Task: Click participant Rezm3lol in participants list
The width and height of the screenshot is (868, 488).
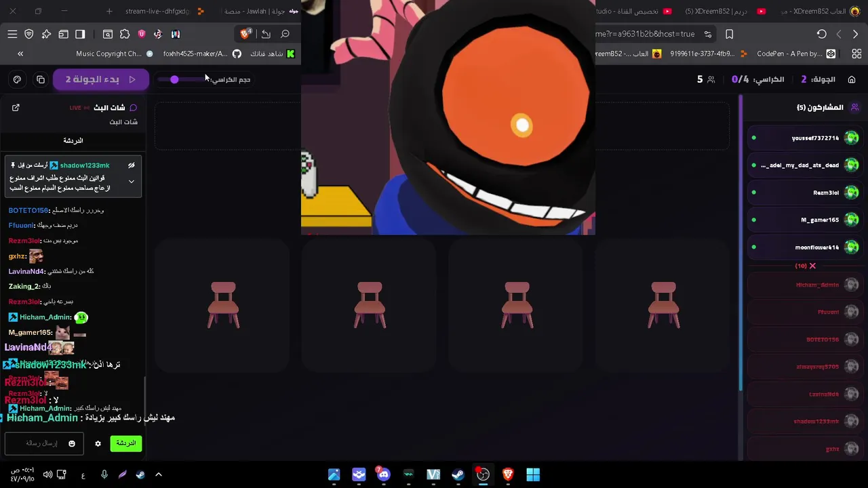Action: [804, 192]
